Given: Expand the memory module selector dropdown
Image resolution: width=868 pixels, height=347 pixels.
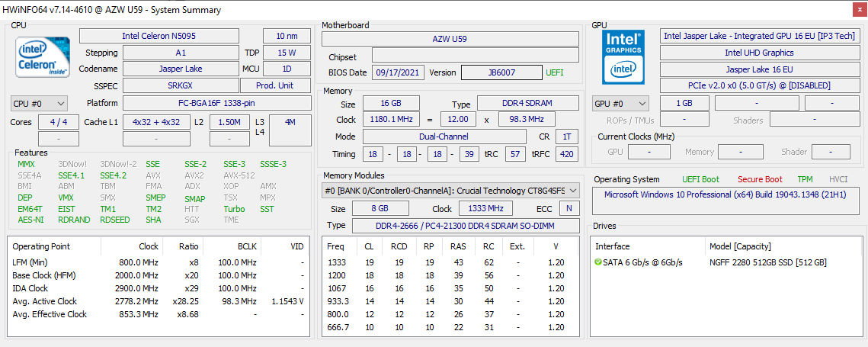Looking at the screenshot, I should click(x=450, y=191).
